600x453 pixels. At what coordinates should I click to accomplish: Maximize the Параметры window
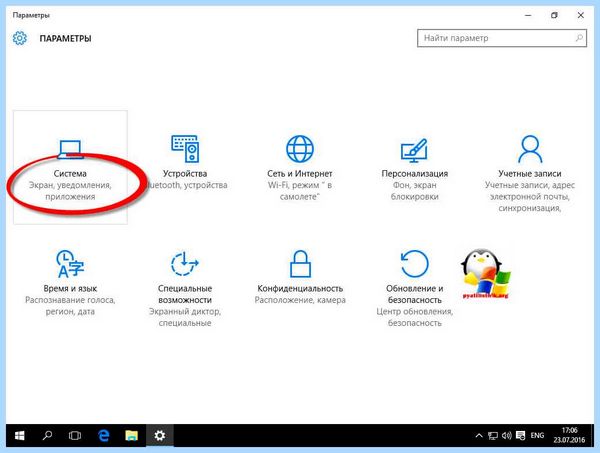(x=554, y=15)
